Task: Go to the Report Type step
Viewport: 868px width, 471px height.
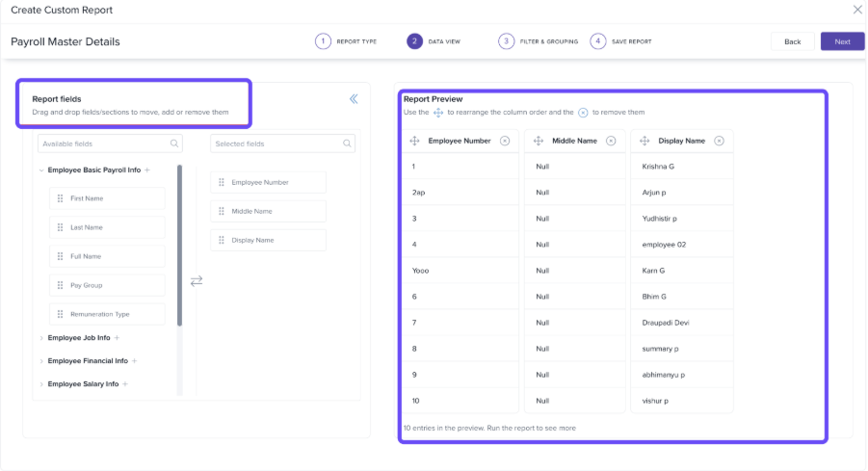Action: [x=323, y=41]
